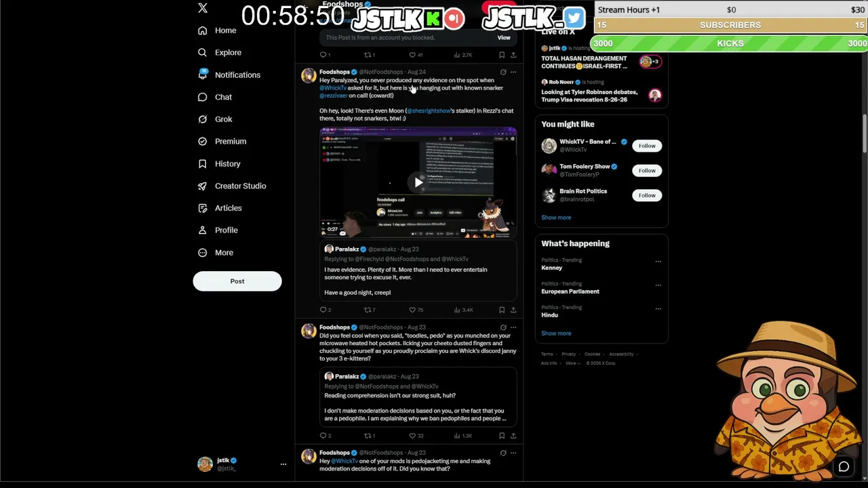Go to your Profile page

[x=217, y=230]
